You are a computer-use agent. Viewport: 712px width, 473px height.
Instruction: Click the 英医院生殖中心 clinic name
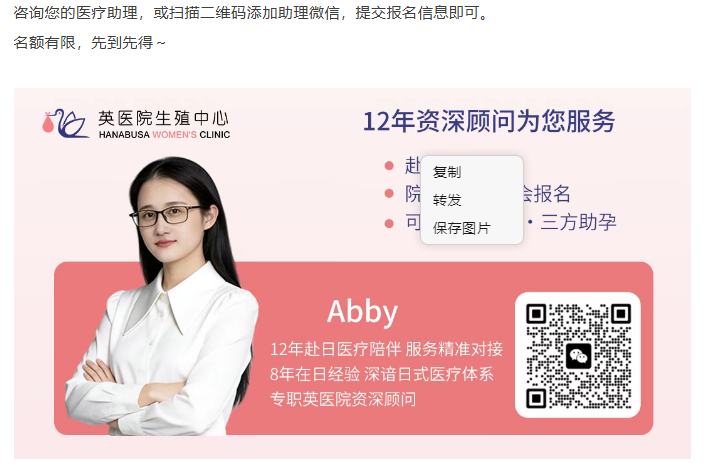(163, 118)
